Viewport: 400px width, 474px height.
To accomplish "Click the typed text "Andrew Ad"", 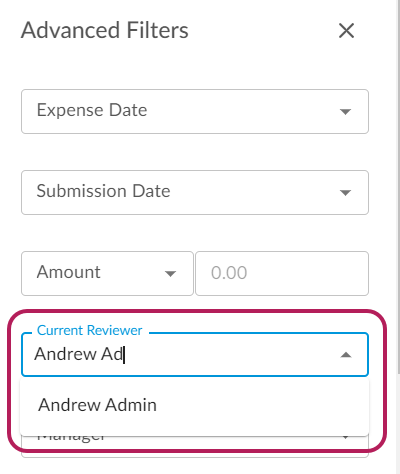I will [79, 354].
